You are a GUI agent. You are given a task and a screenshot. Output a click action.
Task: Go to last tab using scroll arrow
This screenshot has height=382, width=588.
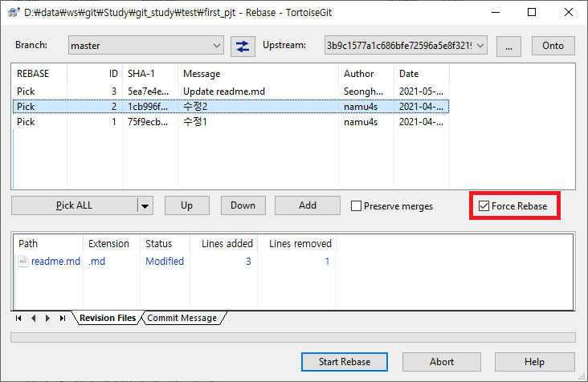pos(63,319)
